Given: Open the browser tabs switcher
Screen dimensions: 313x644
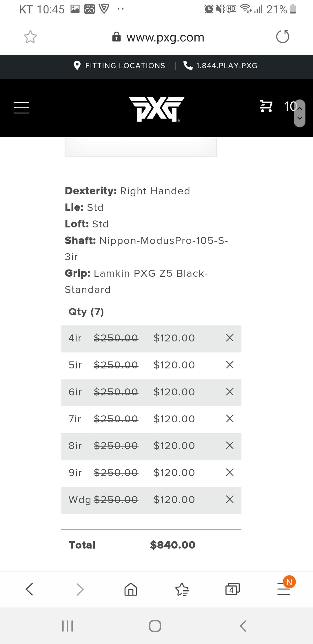Looking at the screenshot, I should click(232, 589).
